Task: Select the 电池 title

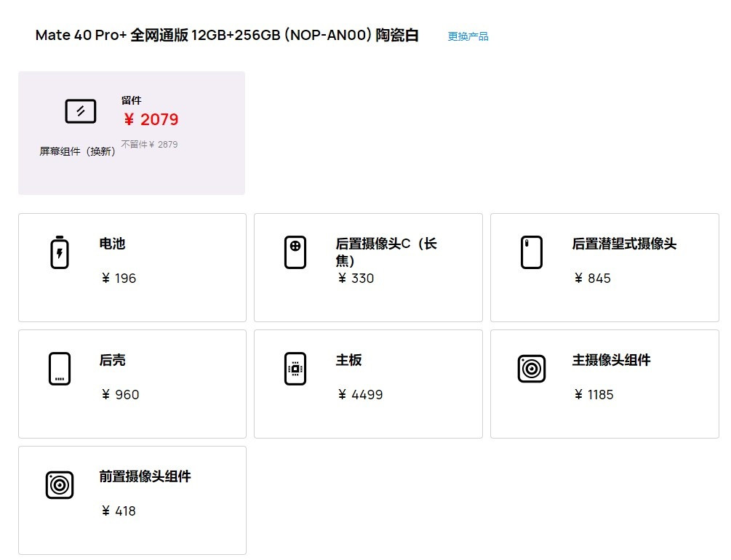Action: coord(112,244)
